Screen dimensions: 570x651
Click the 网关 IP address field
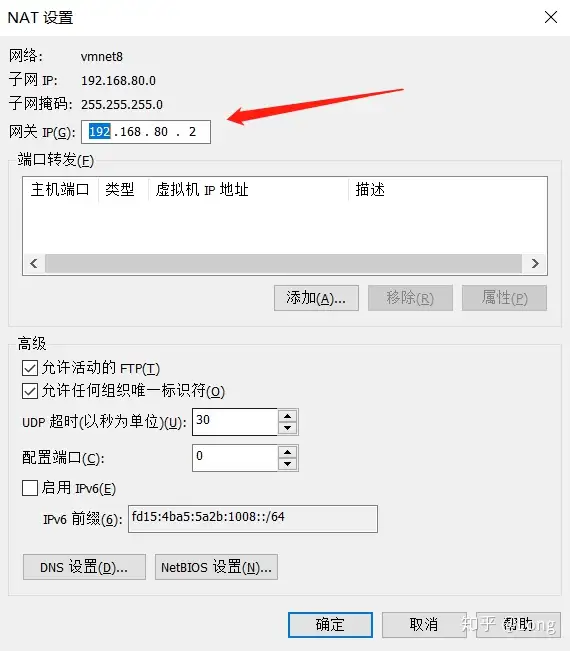[x=146, y=132]
